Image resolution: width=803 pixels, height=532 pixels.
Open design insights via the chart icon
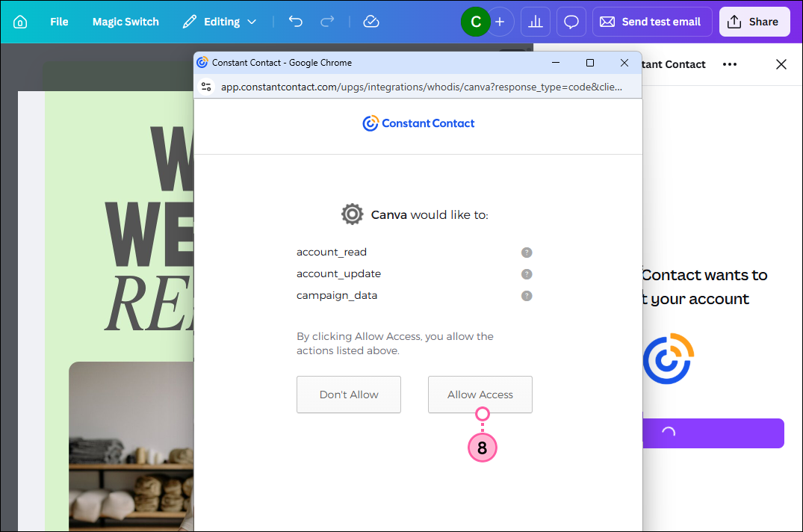(535, 22)
